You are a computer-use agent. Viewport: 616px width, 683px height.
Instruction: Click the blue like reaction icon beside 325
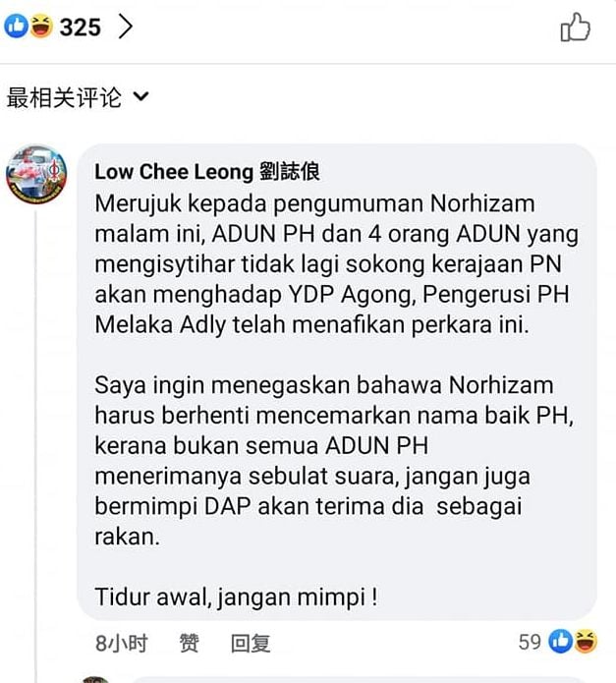(x=16, y=26)
